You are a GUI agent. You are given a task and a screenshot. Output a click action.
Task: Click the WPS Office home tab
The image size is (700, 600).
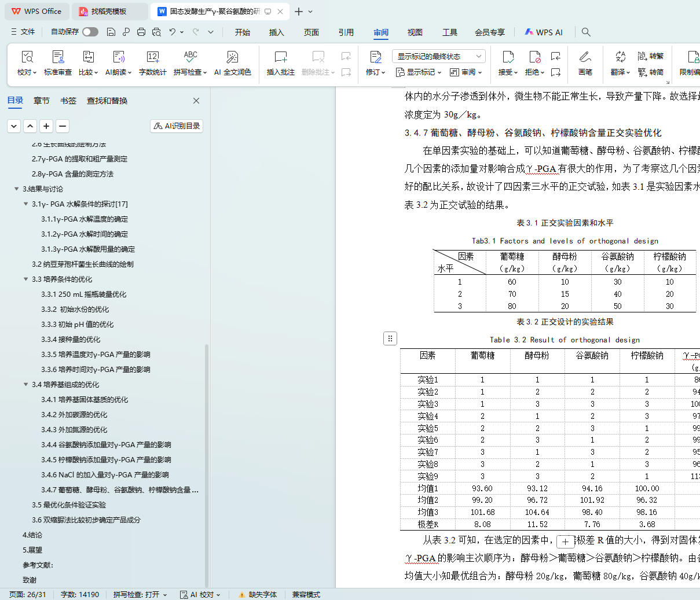point(36,12)
